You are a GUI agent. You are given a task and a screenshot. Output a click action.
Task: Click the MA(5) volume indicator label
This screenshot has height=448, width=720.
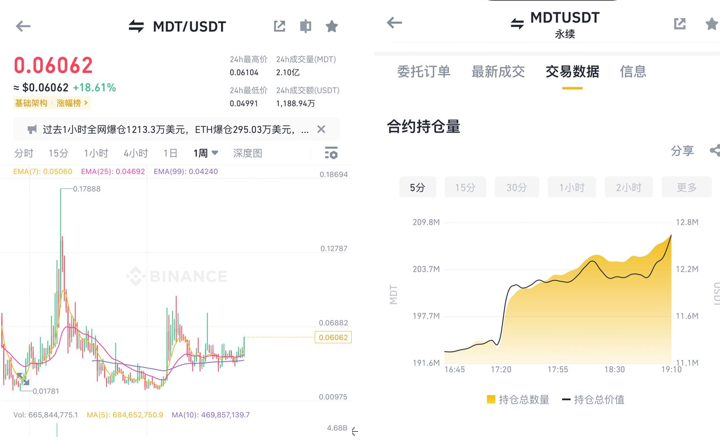[x=125, y=415]
